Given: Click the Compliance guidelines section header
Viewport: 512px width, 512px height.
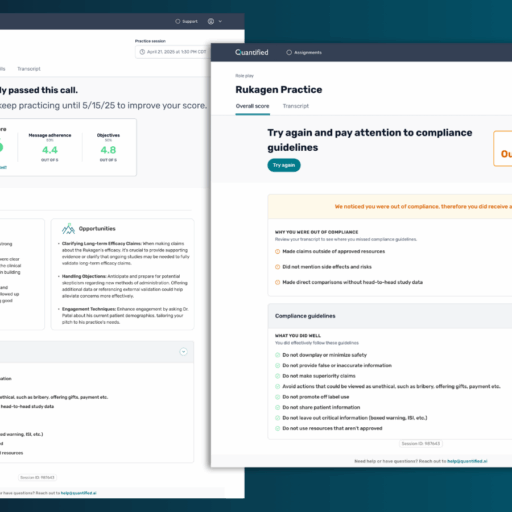Looking at the screenshot, I should click(x=390, y=316).
